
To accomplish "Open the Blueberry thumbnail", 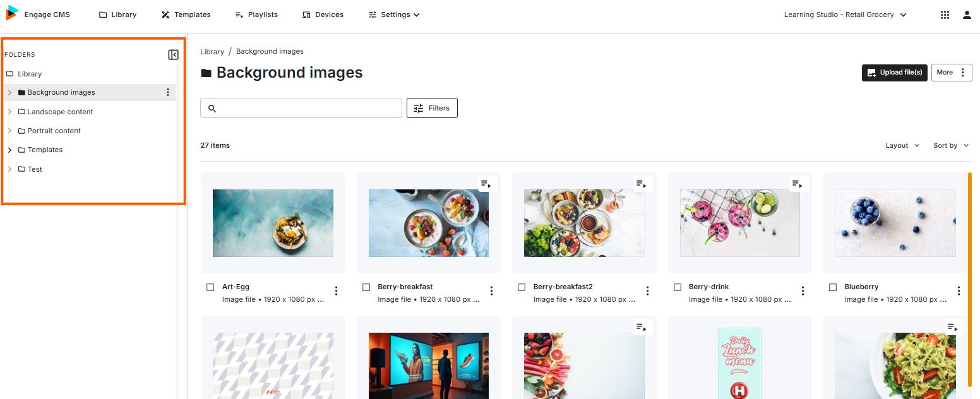I will point(895,223).
